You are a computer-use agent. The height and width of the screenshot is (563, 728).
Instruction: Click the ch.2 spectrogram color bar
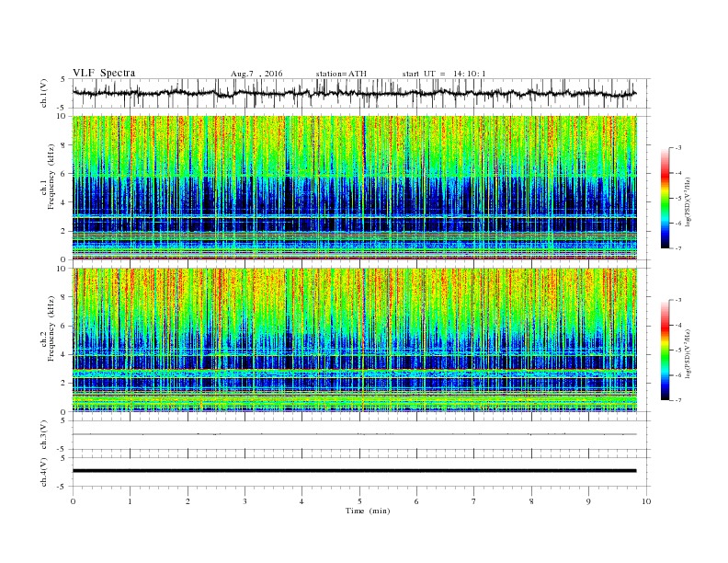pyautogui.click(x=665, y=350)
